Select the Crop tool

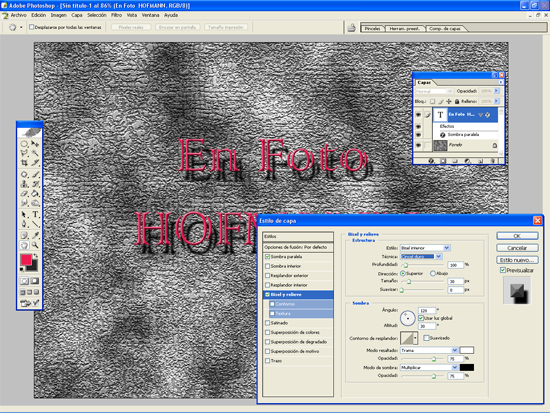tap(24, 162)
